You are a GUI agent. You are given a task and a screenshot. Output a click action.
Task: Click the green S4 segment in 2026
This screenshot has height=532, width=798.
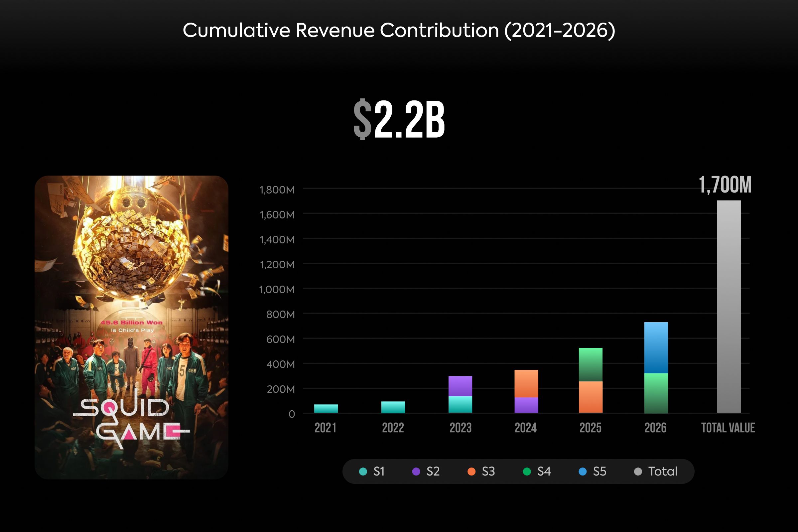click(656, 393)
